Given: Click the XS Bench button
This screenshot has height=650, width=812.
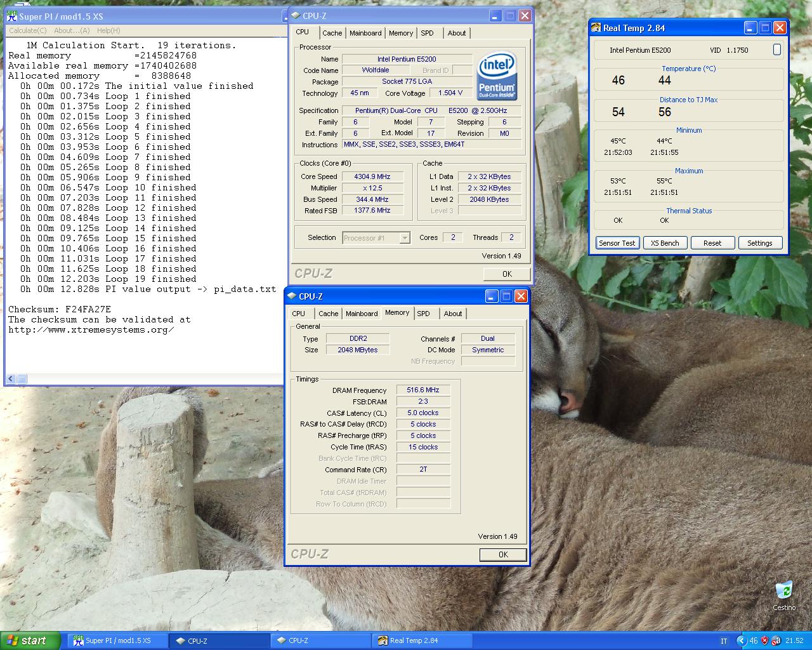Looking at the screenshot, I should click(x=665, y=243).
